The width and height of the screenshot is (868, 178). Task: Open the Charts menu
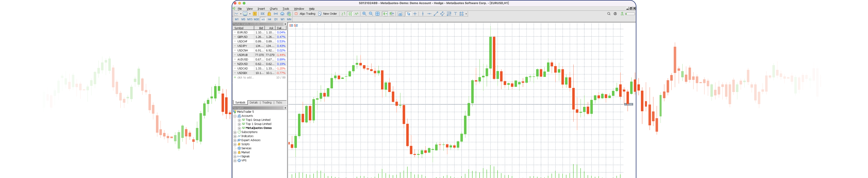273,9
